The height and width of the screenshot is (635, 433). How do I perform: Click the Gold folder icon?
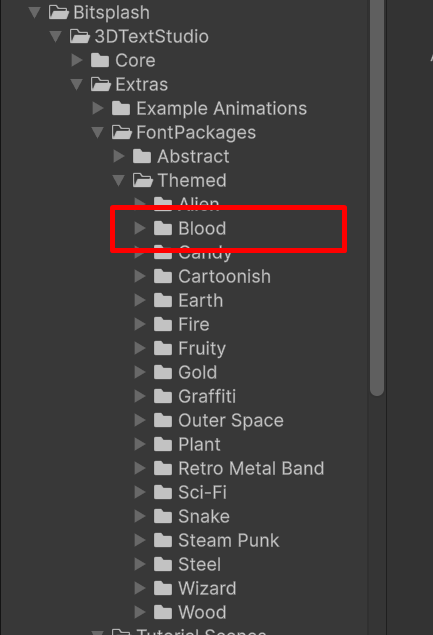[163, 373]
